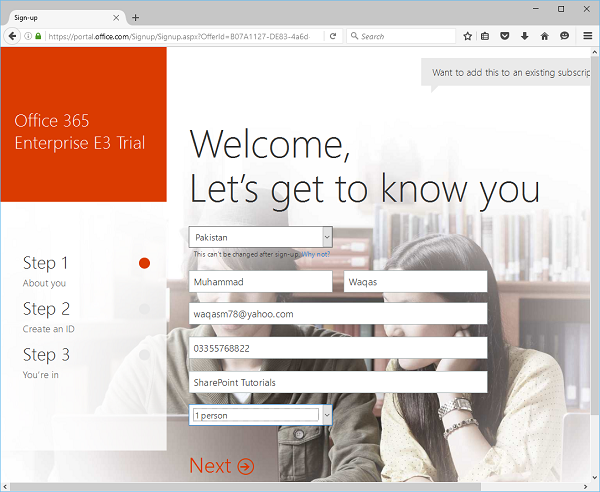
Task: Click the red Step 1 indicator dot
Action: coord(144,263)
